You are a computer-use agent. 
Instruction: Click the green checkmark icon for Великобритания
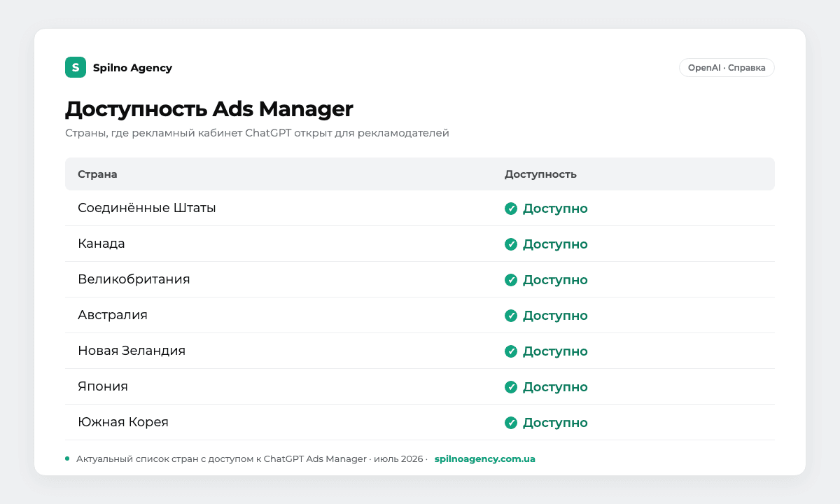pyautogui.click(x=511, y=280)
